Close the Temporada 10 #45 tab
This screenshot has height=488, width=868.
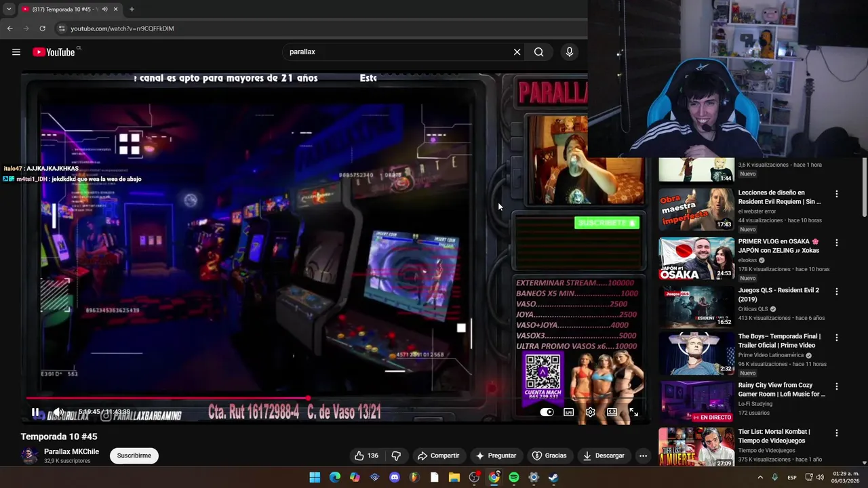115,9
